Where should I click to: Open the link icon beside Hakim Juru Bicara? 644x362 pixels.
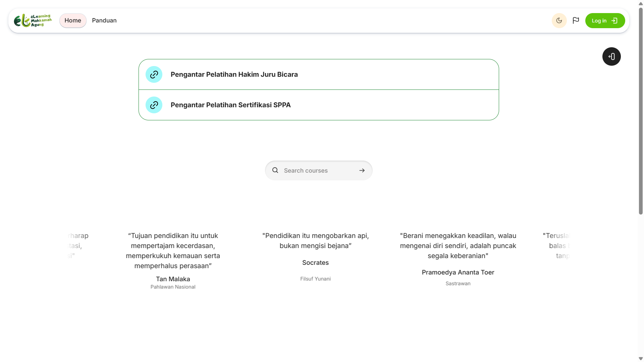154,74
